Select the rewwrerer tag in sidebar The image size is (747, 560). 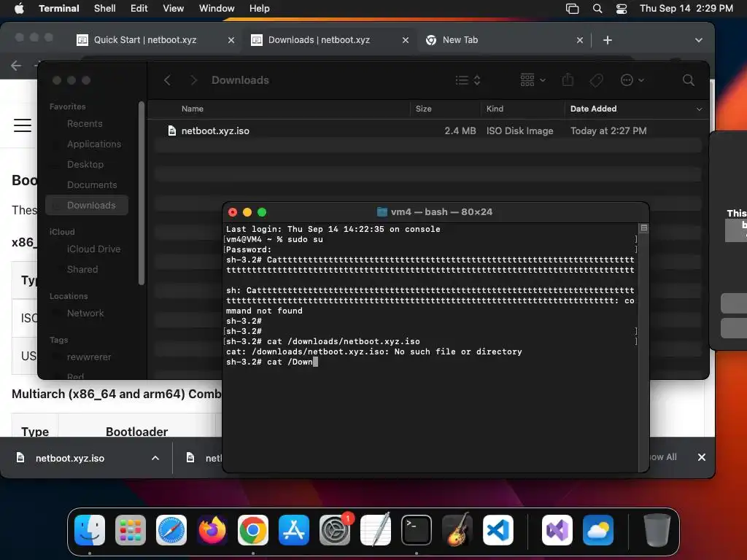89,357
